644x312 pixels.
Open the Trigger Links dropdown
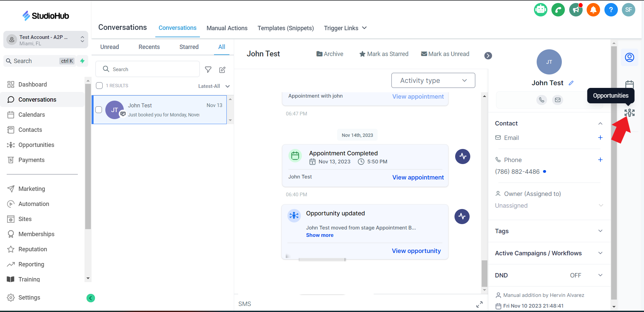click(x=345, y=28)
